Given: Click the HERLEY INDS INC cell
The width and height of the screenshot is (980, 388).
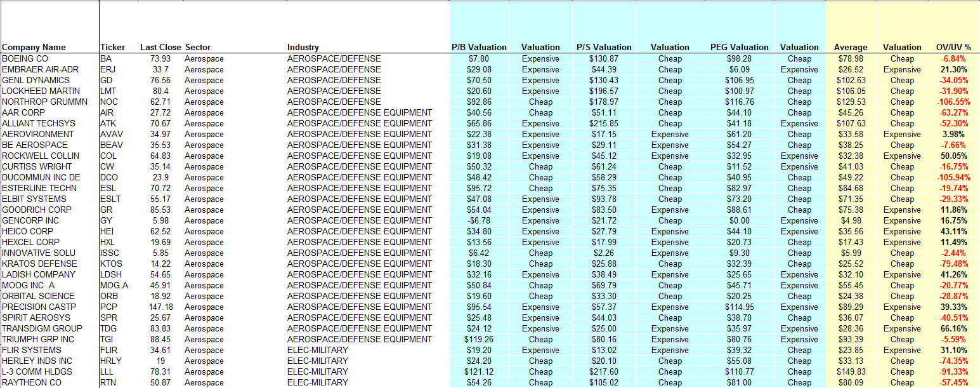Looking at the screenshot, I should click(37, 361).
